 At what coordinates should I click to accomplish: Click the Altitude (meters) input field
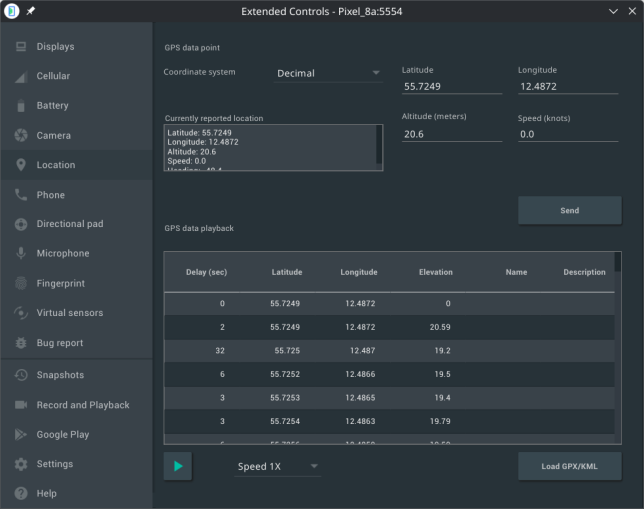click(x=452, y=134)
